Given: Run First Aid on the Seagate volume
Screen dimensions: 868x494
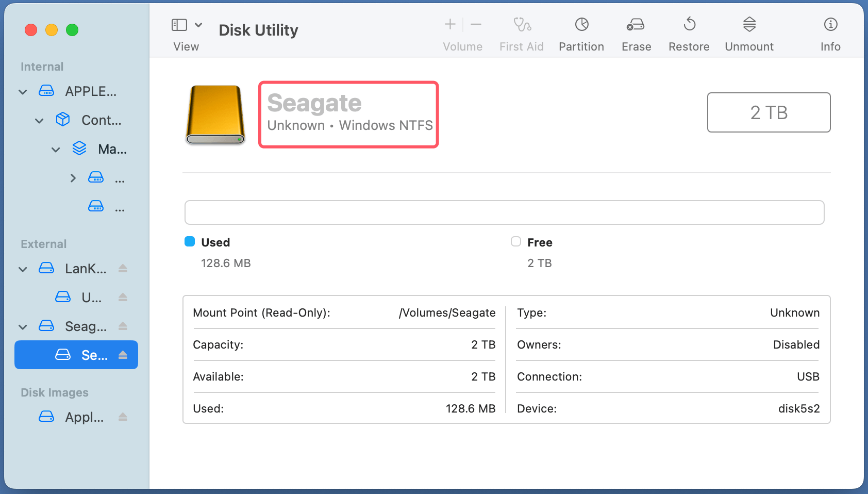Looking at the screenshot, I should 522,31.
